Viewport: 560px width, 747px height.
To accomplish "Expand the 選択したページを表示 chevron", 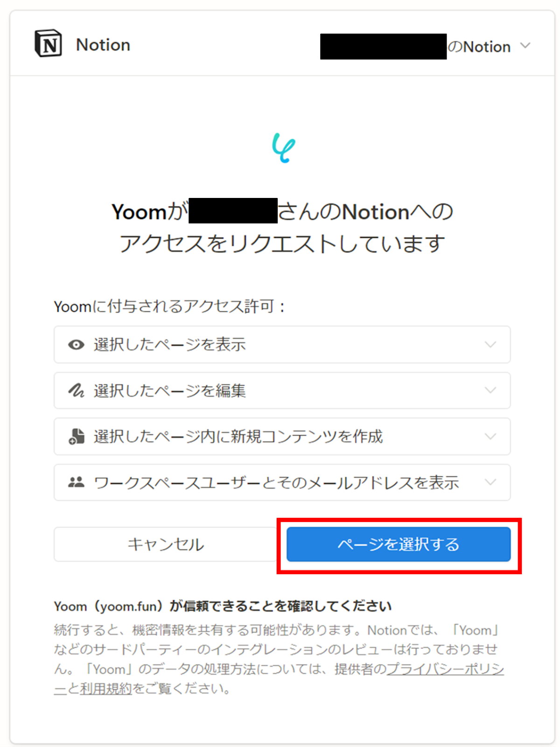I will [x=490, y=345].
